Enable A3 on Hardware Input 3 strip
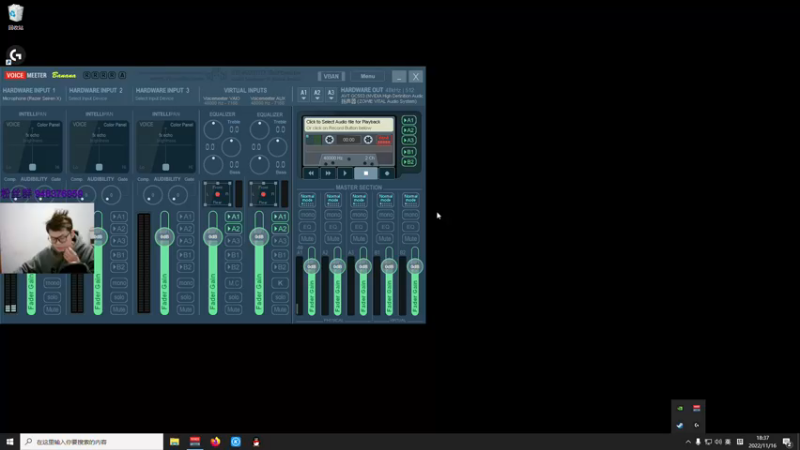800x450 pixels. [185, 241]
